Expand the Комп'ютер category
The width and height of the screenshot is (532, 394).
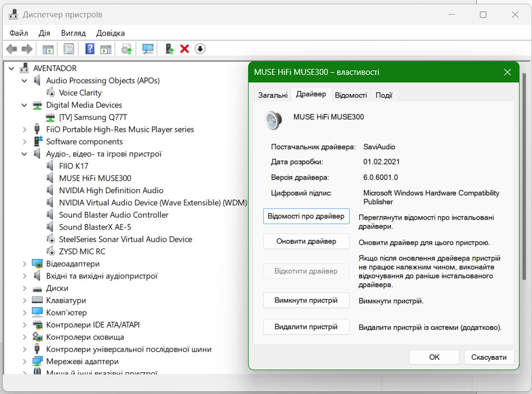24,313
